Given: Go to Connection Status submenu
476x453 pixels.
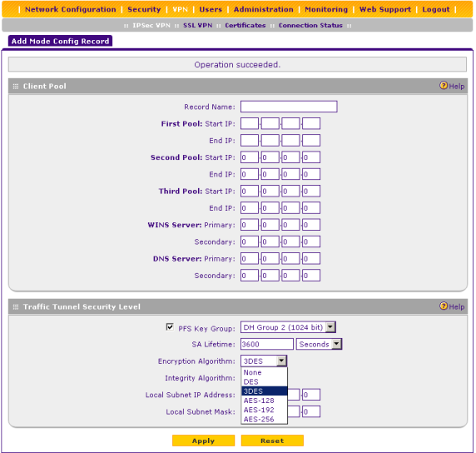Looking at the screenshot, I should [310, 26].
